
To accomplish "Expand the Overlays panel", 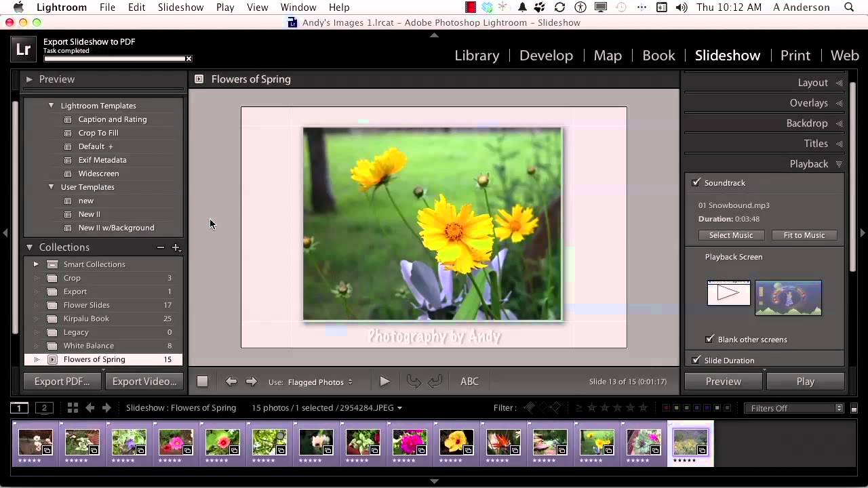I will click(839, 103).
